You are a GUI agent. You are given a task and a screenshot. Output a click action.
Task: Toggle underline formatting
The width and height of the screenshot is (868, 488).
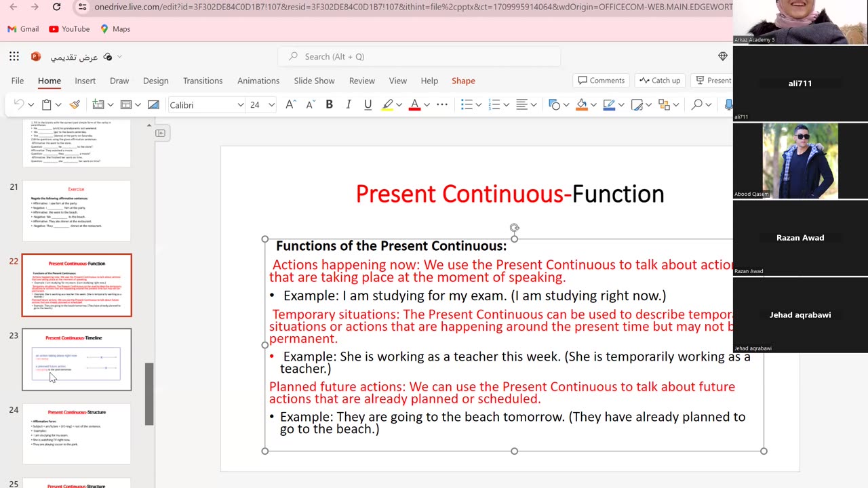pyautogui.click(x=368, y=104)
